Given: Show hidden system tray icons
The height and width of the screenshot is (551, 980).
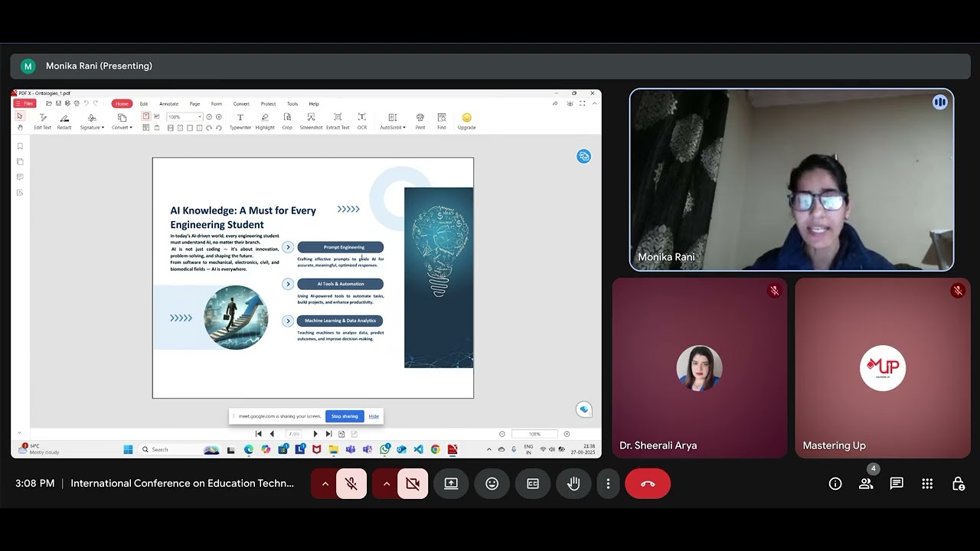Looking at the screenshot, I should click(490, 449).
